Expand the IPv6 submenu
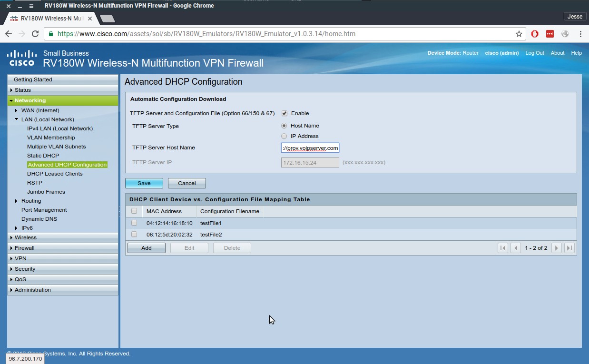The height and width of the screenshot is (364, 589). point(16,228)
